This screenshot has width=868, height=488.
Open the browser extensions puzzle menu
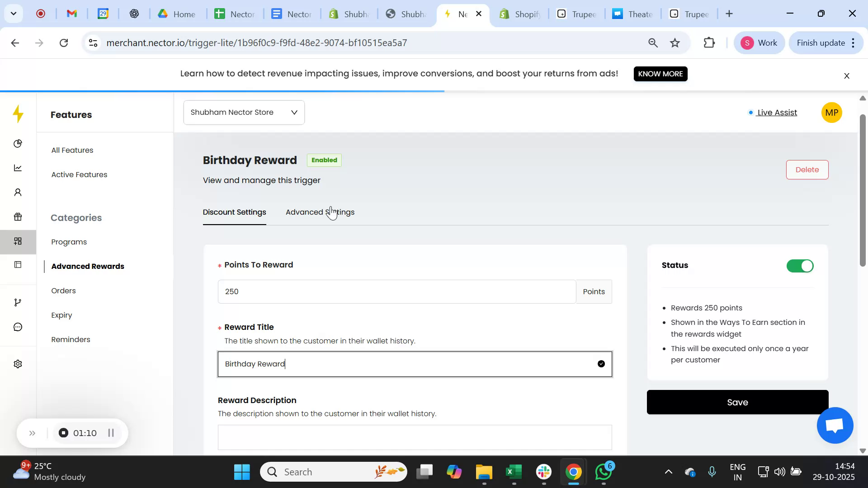[x=709, y=42]
